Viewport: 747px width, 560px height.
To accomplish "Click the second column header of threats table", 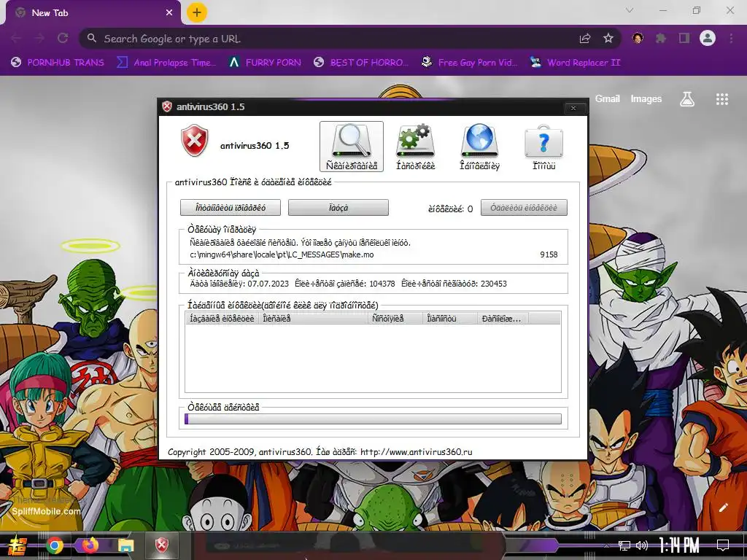I will coord(314,319).
